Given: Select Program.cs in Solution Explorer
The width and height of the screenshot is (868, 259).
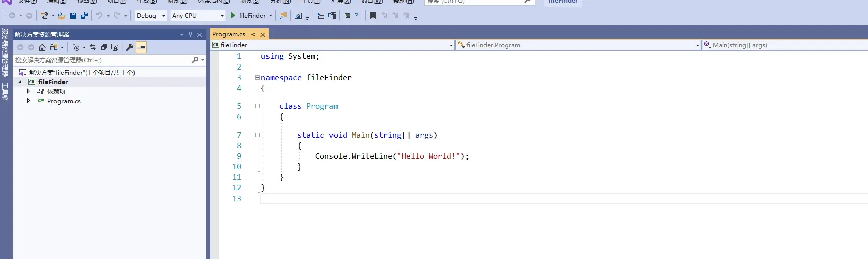Looking at the screenshot, I should tap(63, 101).
